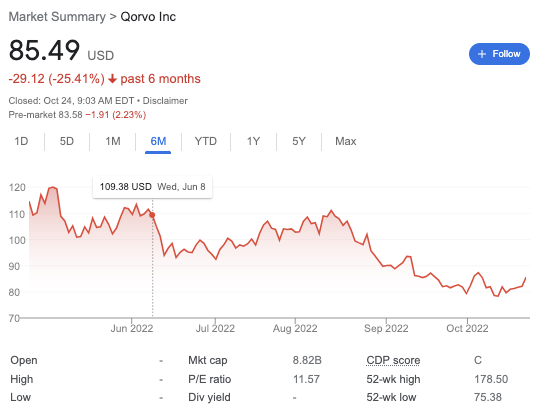
Task: Click the red data point on chart
Action: tap(152, 215)
